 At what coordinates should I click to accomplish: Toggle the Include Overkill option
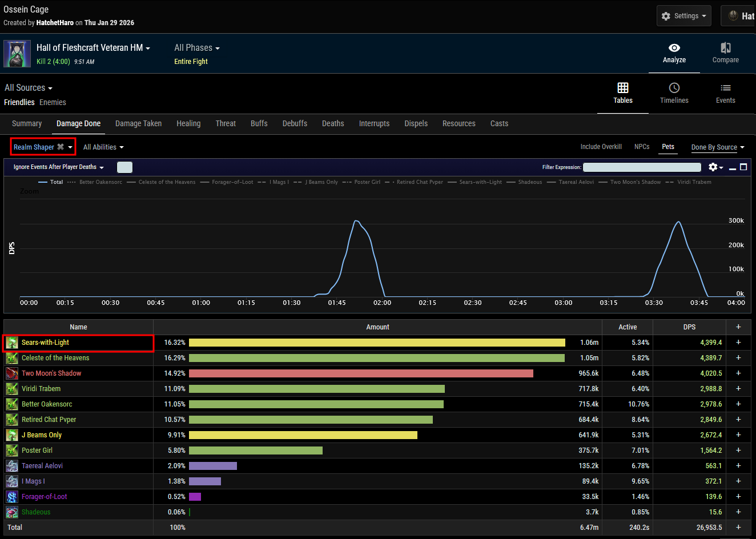coord(601,147)
